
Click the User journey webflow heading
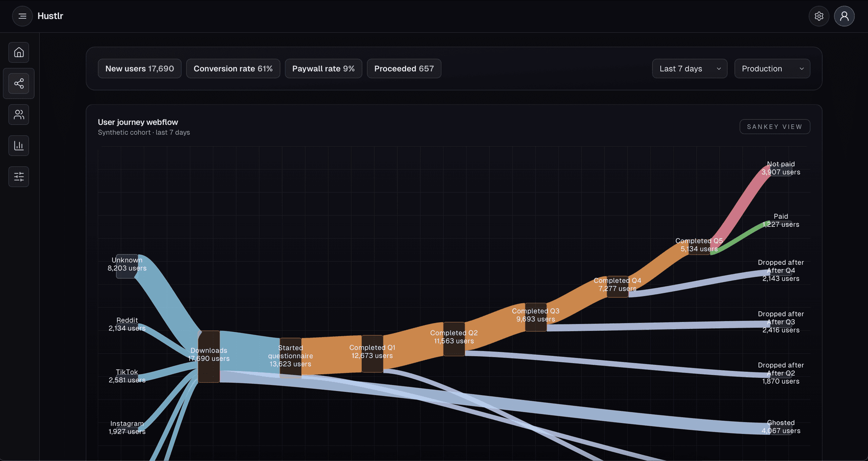[137, 122]
